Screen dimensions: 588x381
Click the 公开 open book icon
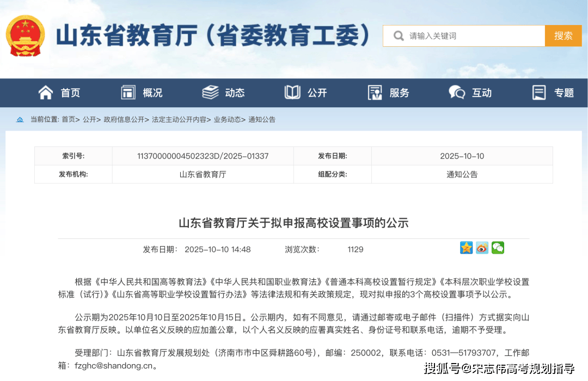(x=292, y=93)
